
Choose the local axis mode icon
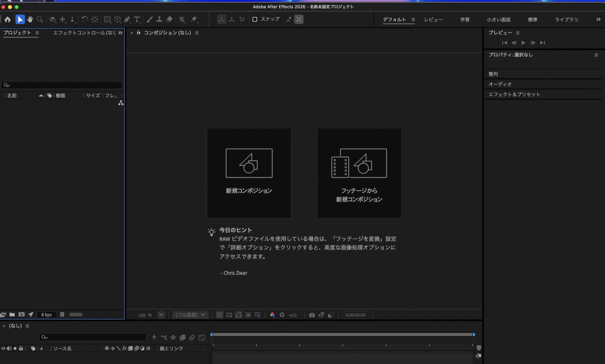(x=222, y=19)
